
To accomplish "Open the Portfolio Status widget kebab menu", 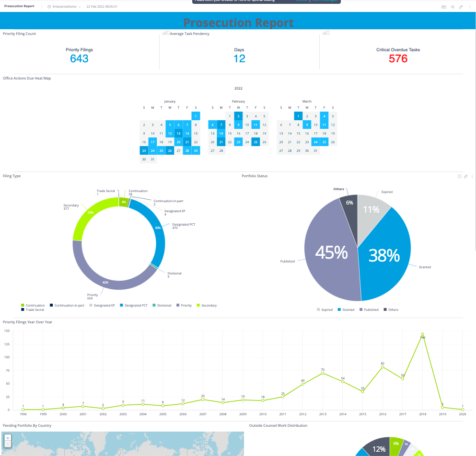I will [x=472, y=176].
